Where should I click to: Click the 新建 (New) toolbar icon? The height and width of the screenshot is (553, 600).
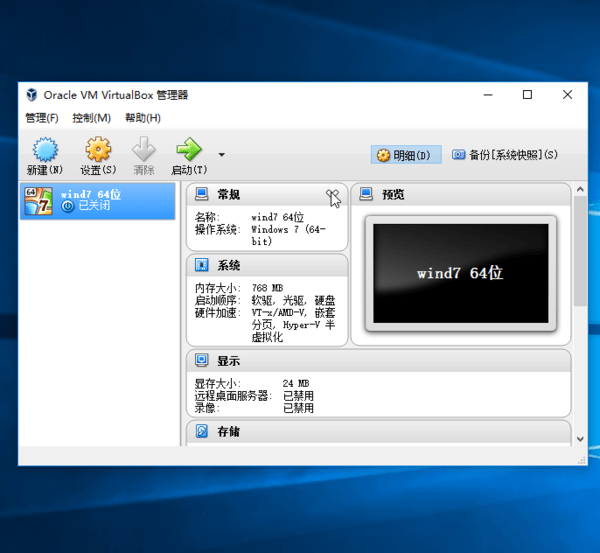click(44, 150)
